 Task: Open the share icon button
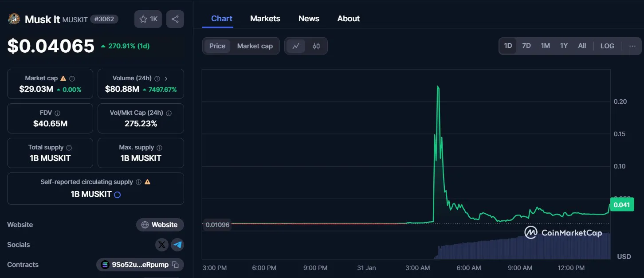[175, 19]
